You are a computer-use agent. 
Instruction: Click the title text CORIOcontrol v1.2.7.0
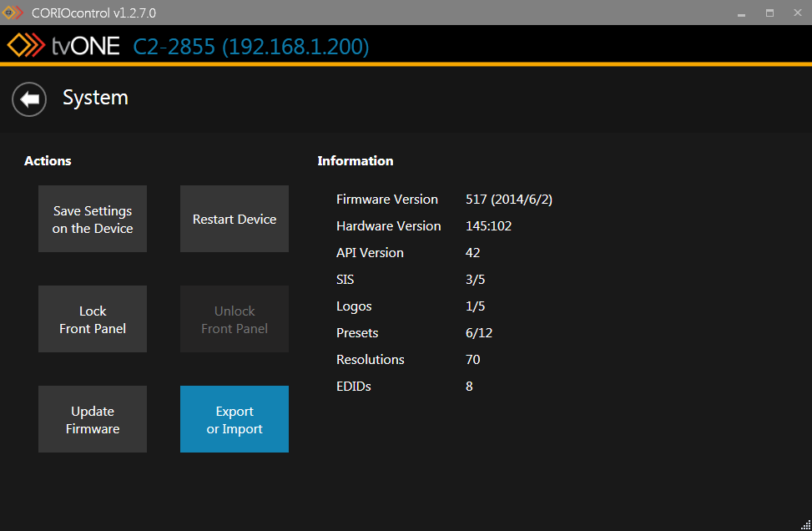[x=93, y=13]
